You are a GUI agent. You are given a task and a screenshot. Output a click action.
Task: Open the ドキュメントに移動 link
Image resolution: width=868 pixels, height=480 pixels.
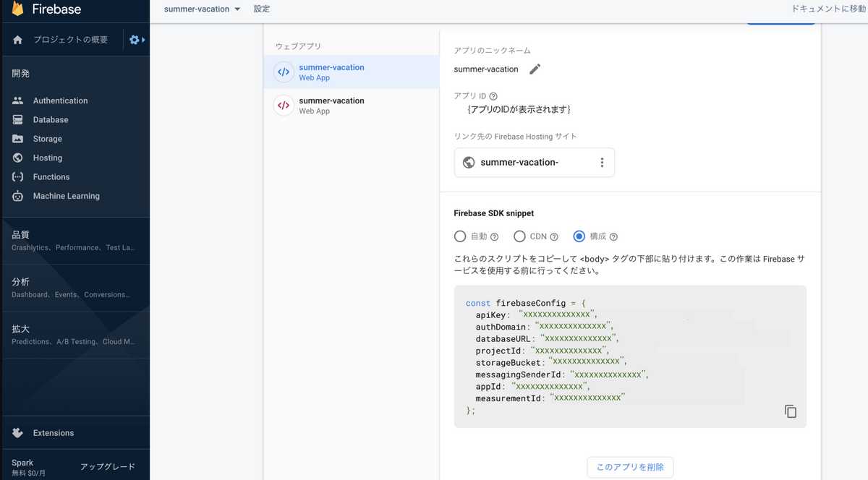(830, 9)
